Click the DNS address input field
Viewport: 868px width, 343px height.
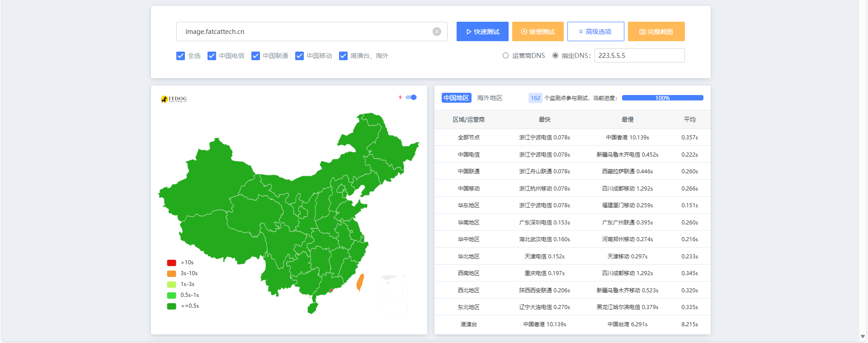point(639,56)
